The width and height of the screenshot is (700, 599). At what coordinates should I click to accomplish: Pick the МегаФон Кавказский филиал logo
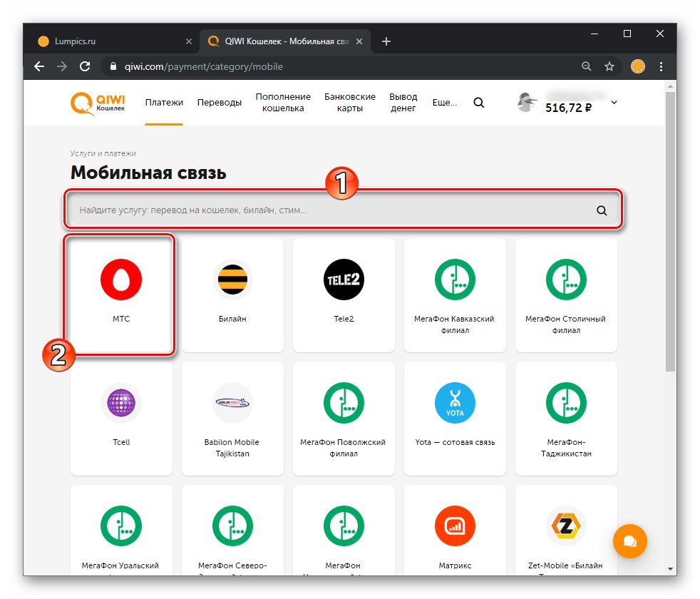(x=455, y=279)
